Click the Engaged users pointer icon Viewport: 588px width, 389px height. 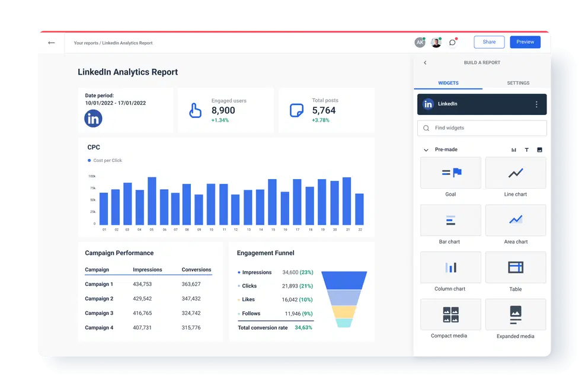pos(195,110)
